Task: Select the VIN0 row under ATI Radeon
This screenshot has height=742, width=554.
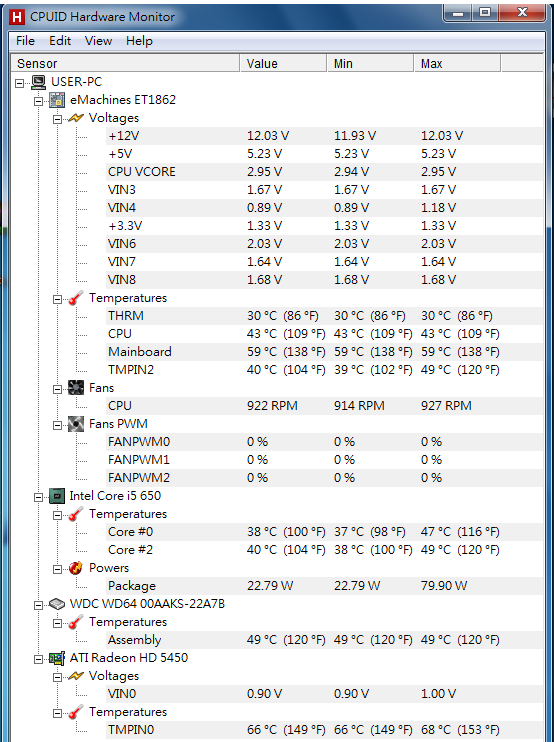Action: pos(325,694)
